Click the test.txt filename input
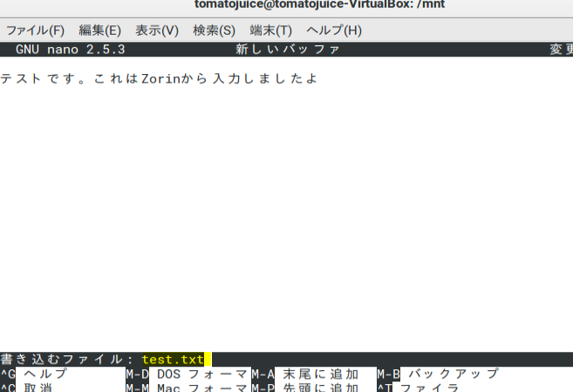This screenshot has height=392, width=573. tap(173, 359)
